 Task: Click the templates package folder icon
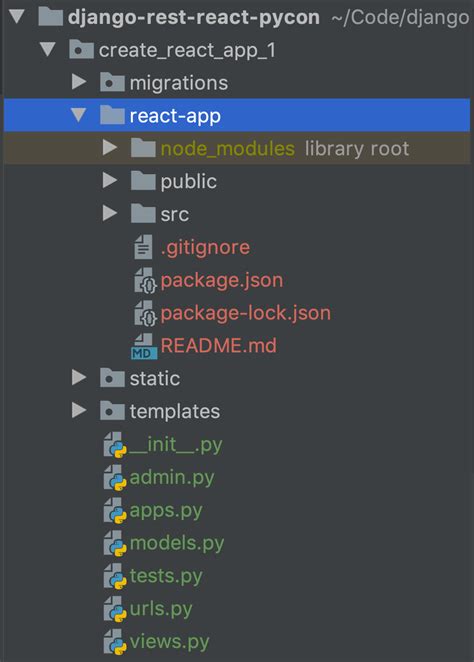112,411
